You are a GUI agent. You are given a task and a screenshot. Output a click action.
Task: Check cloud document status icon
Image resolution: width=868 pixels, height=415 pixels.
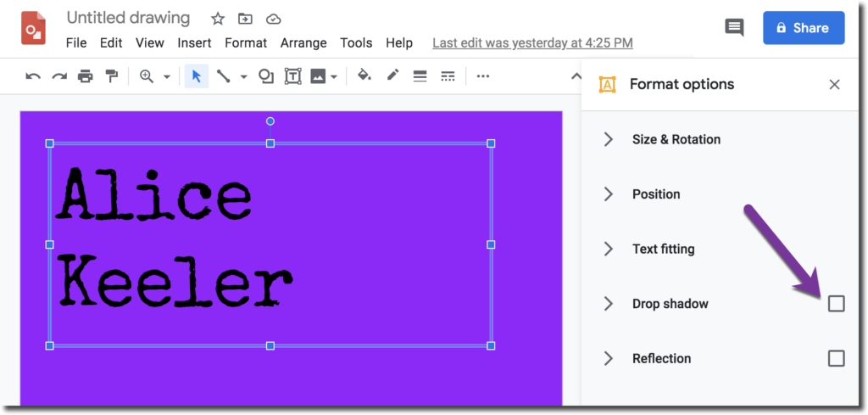pos(274,19)
